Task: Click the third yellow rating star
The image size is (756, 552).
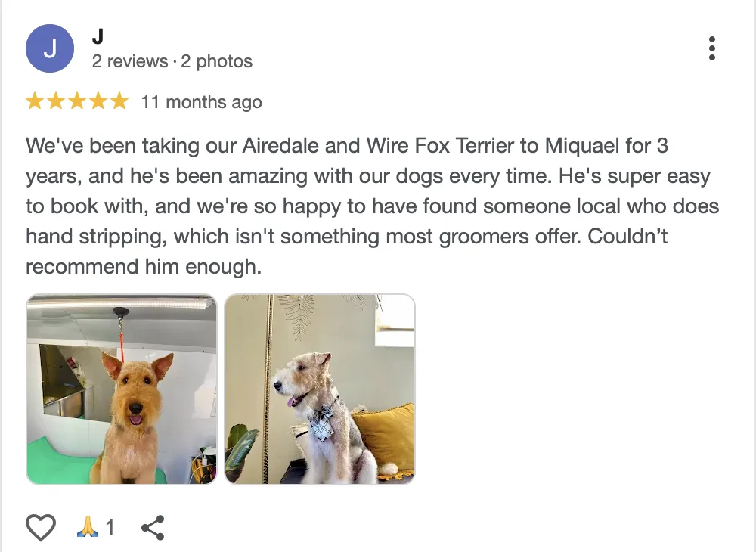Action: [77, 102]
